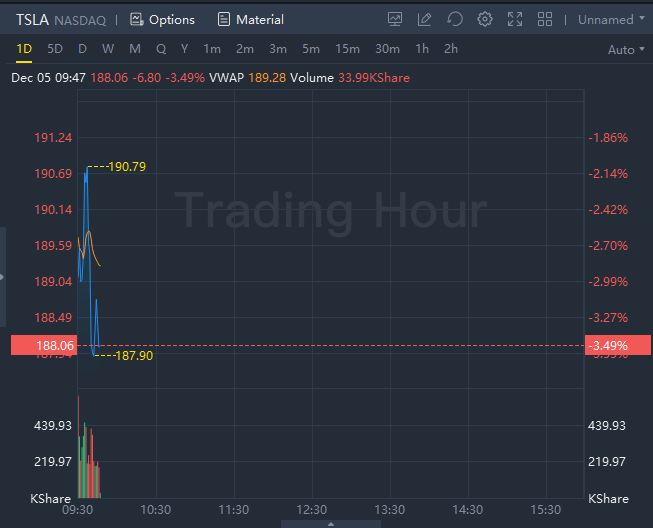
Task: Switch to the 5D timeframe tab
Action: (x=55, y=49)
